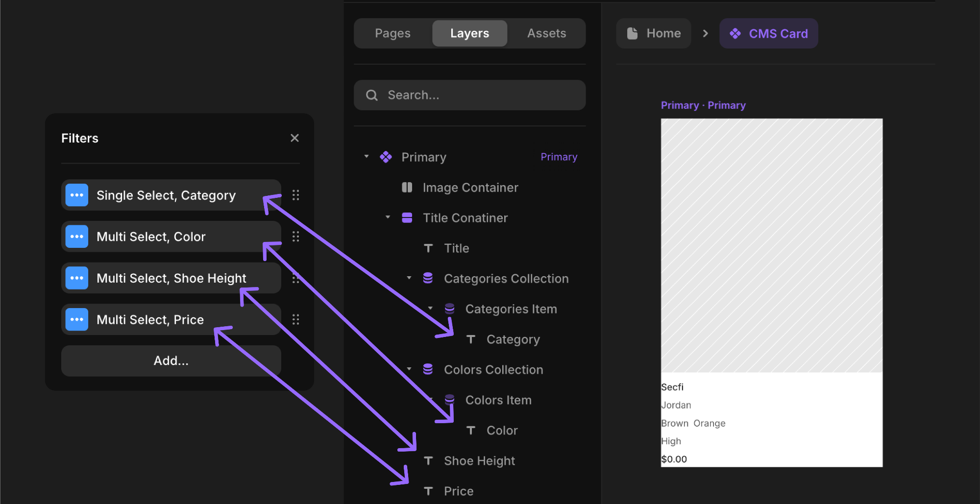
Task: Collapse the Title Conatiner layer
Action: (x=388, y=217)
